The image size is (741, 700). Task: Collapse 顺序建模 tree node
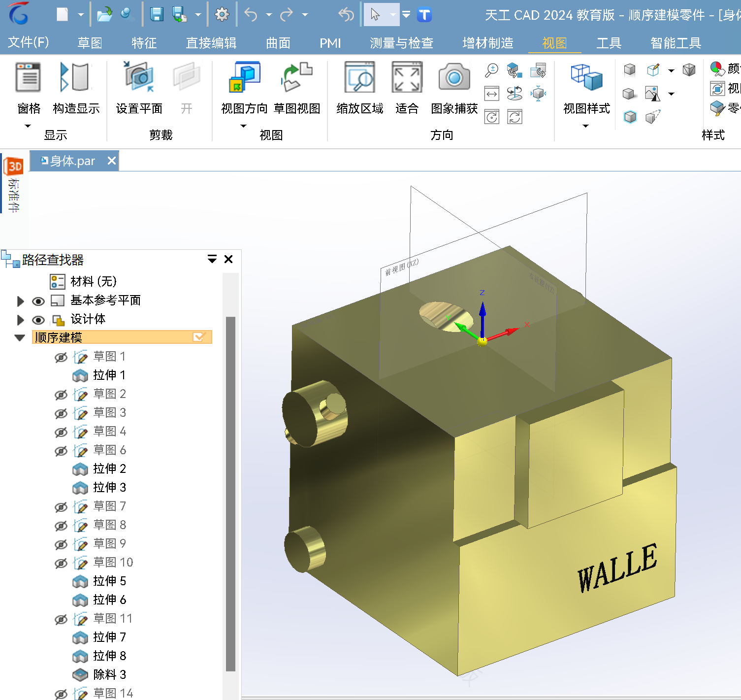(20, 338)
